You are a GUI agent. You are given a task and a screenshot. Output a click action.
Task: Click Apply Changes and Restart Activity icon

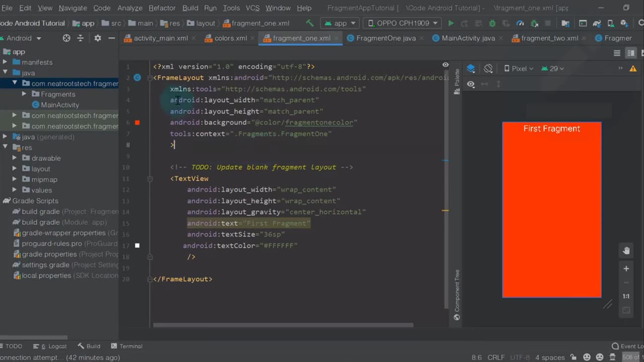[x=464, y=23]
